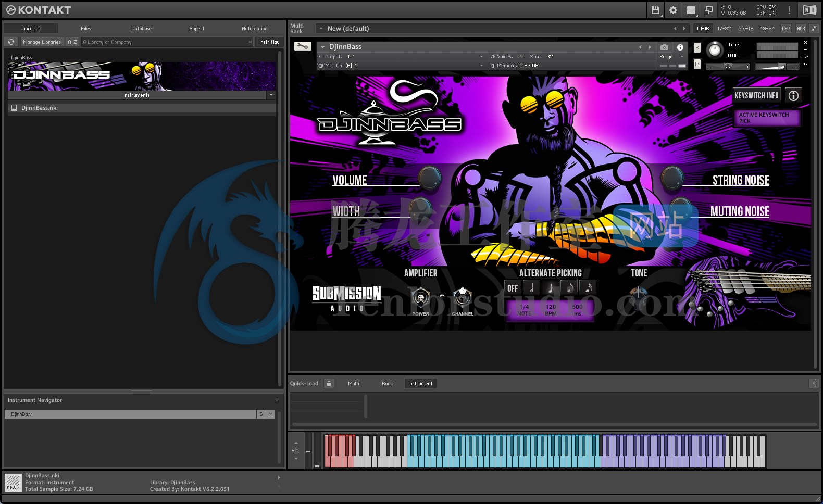This screenshot has width=823, height=504.
Task: Select half note alternate picking
Action: coord(532,287)
